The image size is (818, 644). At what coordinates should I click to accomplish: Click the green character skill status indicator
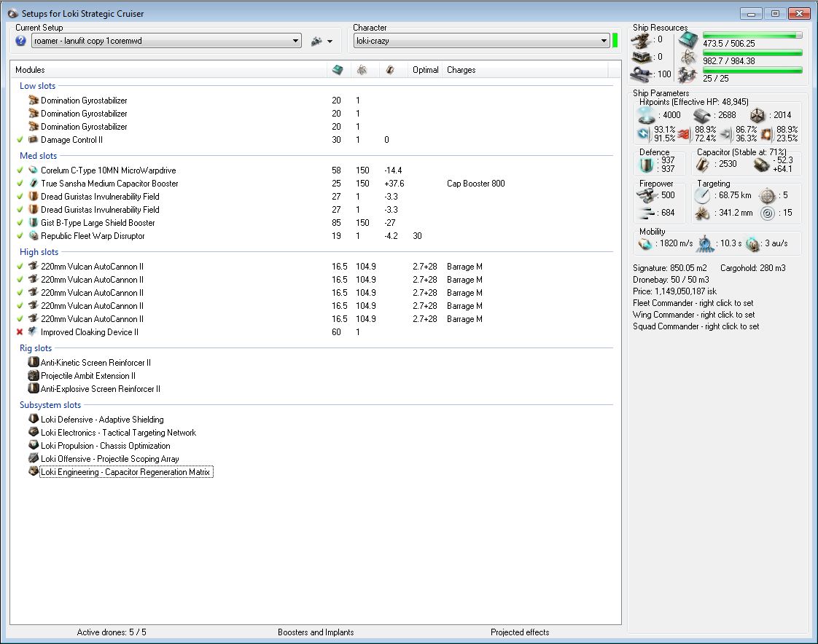pyautogui.click(x=615, y=41)
